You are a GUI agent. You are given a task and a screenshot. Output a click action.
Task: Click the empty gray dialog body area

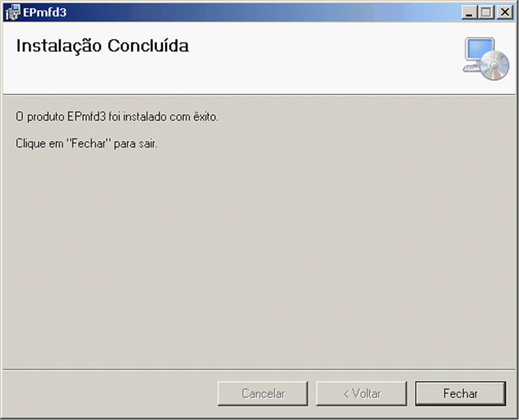coord(259,258)
